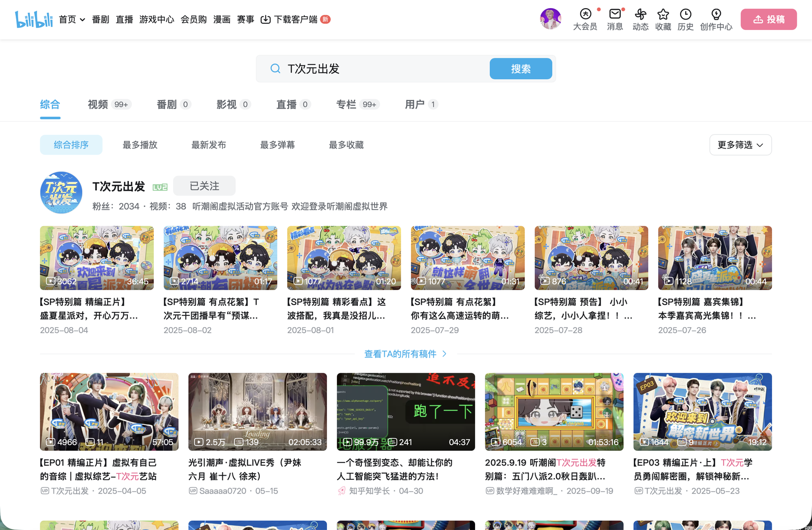Open the 01:20 精彩看点 video thumbnail

pyautogui.click(x=344, y=258)
